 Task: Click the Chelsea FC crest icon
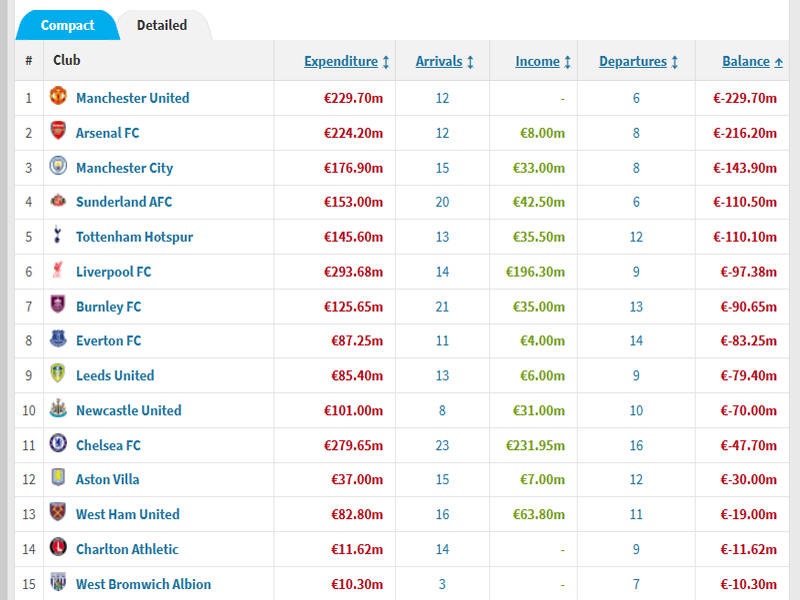(58, 444)
